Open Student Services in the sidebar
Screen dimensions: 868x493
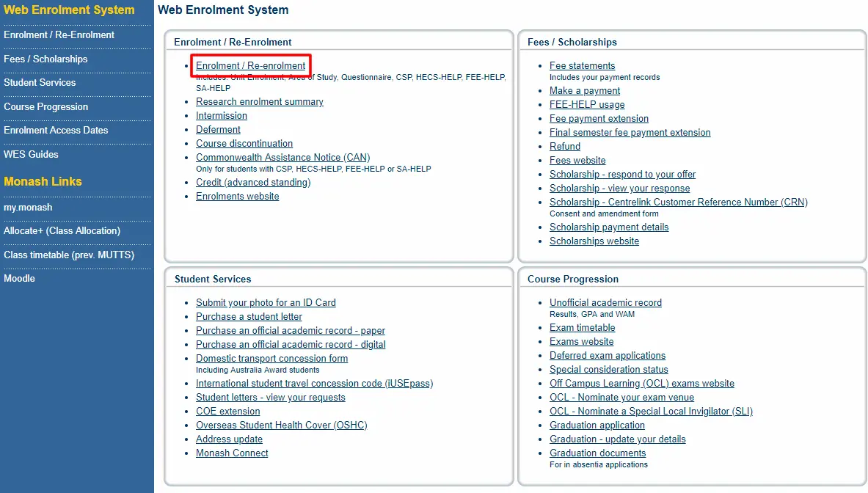(40, 82)
